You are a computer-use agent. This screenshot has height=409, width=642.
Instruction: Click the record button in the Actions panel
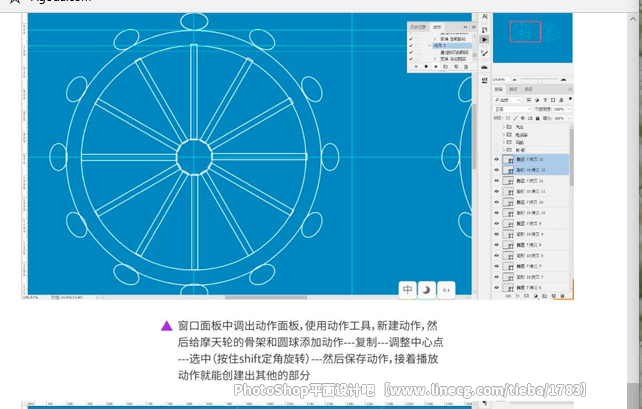click(x=426, y=66)
